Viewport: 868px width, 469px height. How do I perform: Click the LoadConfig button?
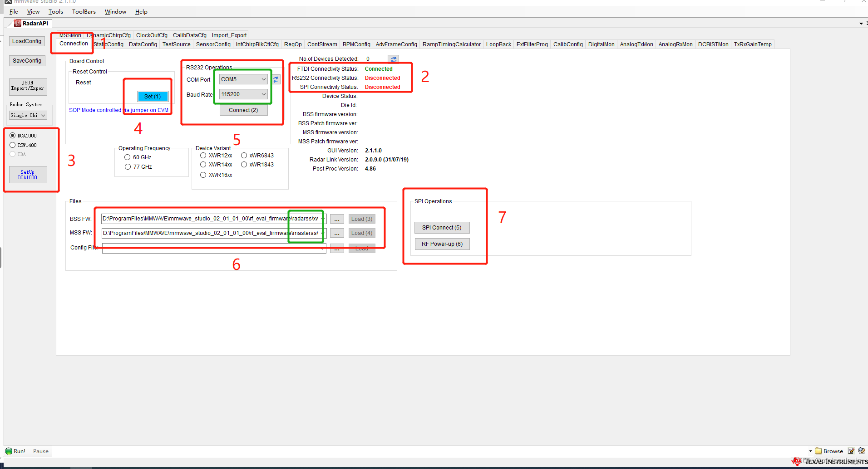27,41
